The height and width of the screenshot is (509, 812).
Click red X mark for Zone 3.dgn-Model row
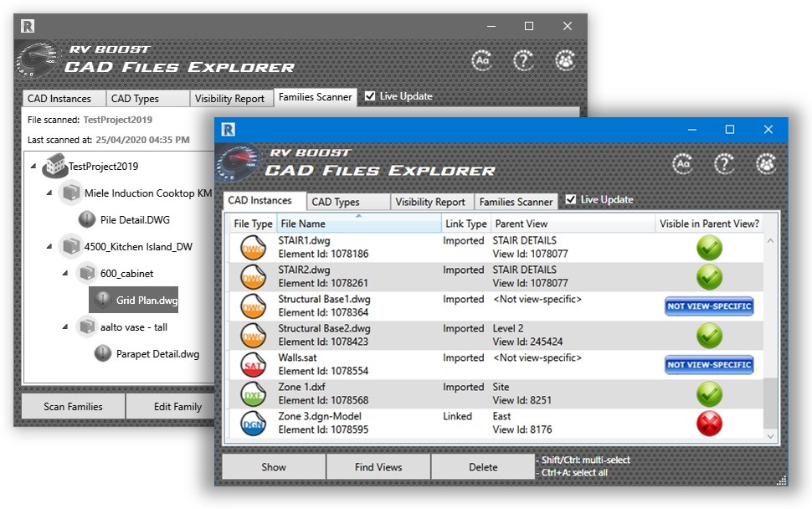709,424
